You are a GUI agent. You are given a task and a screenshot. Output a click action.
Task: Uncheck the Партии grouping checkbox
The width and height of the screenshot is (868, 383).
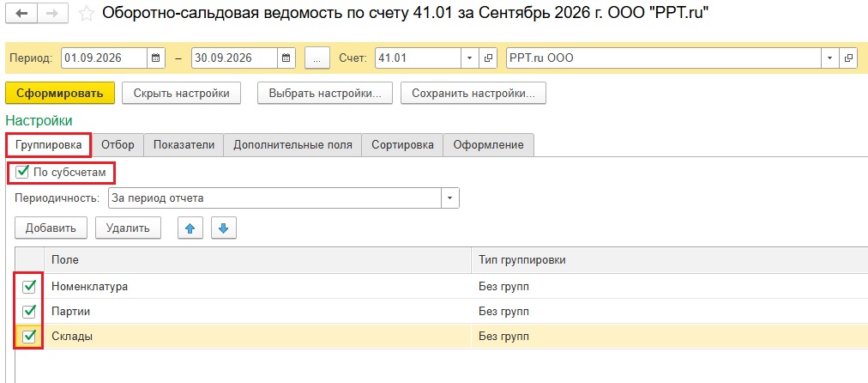tap(29, 312)
